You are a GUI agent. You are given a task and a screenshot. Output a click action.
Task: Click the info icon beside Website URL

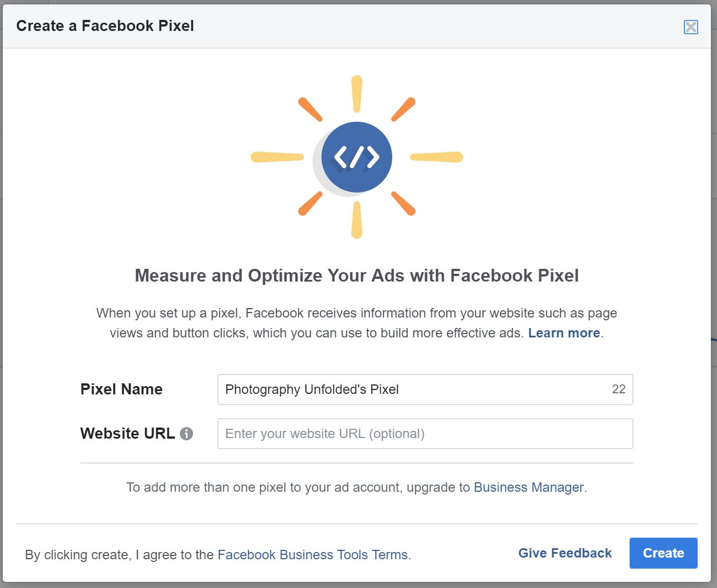point(186,434)
